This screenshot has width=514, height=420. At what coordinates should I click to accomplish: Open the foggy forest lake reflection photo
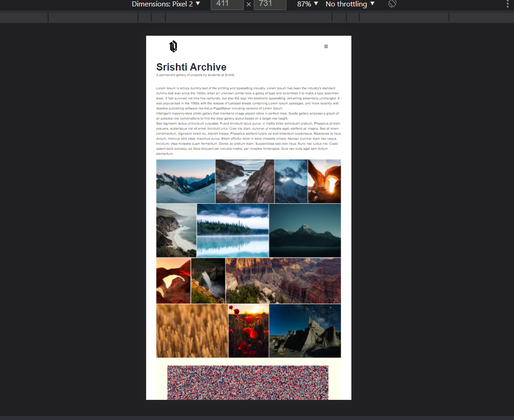click(233, 231)
